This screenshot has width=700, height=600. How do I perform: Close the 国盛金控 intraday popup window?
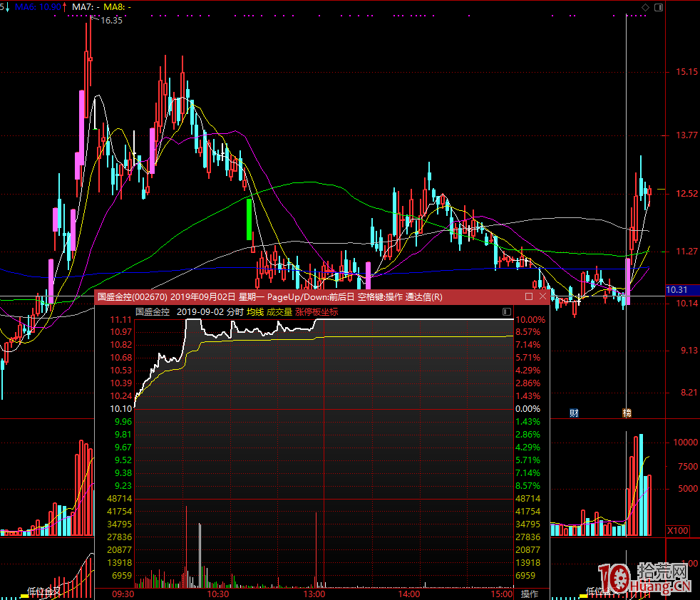click(x=543, y=296)
